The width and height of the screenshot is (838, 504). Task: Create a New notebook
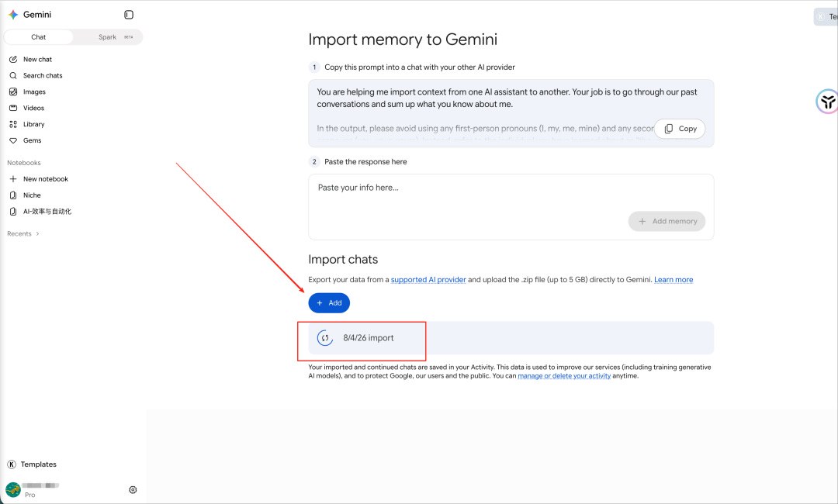46,179
